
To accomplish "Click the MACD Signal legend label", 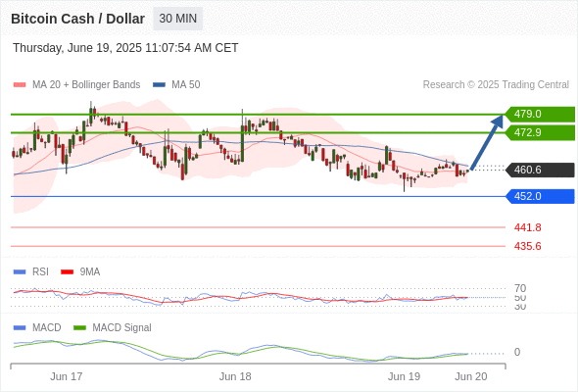I will (x=121, y=328).
